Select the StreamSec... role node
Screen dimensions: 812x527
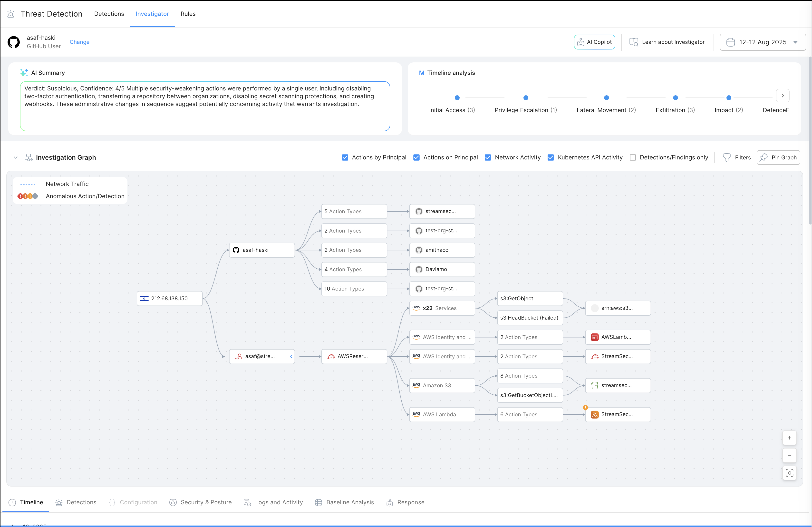pyautogui.click(x=618, y=356)
